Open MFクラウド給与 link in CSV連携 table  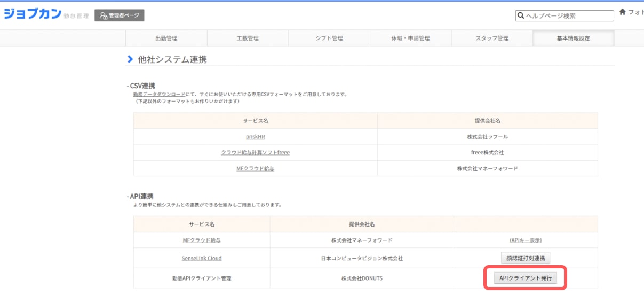(256, 168)
